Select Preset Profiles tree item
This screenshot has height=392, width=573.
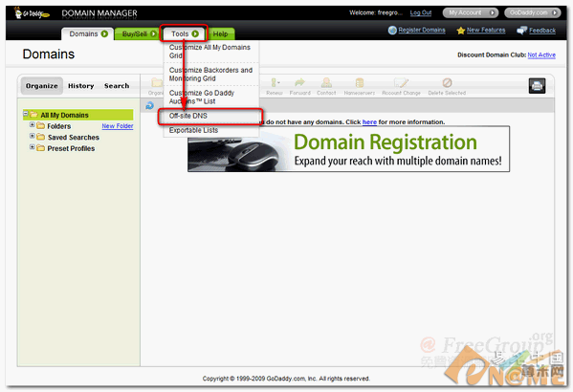[x=71, y=149]
